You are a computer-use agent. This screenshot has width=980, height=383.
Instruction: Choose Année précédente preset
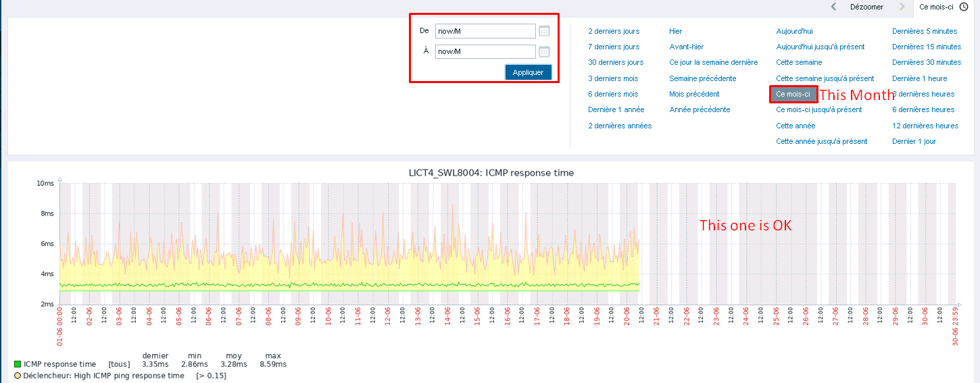coord(700,109)
